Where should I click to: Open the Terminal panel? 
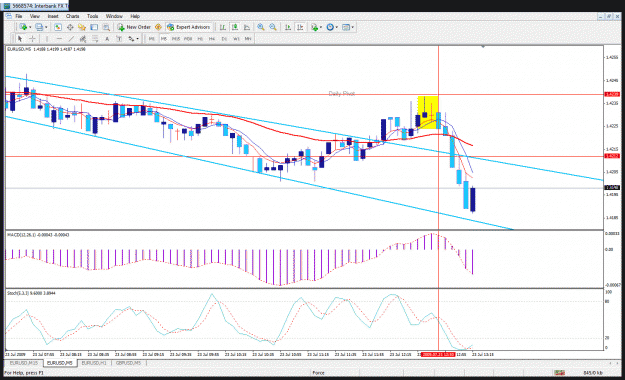click(94, 27)
